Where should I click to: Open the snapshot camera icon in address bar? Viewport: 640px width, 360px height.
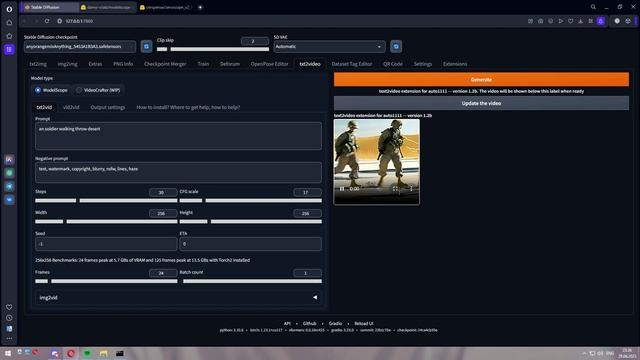pyautogui.click(x=540, y=21)
